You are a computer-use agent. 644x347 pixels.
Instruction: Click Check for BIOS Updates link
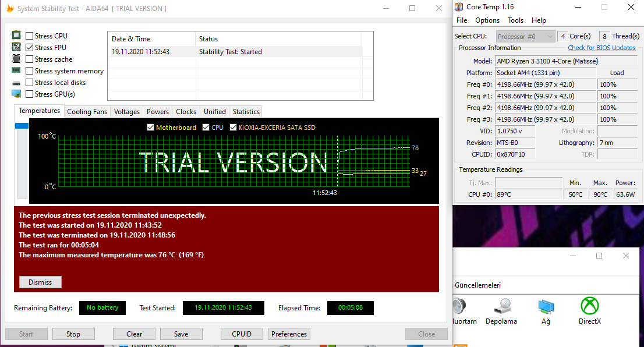[x=601, y=48]
